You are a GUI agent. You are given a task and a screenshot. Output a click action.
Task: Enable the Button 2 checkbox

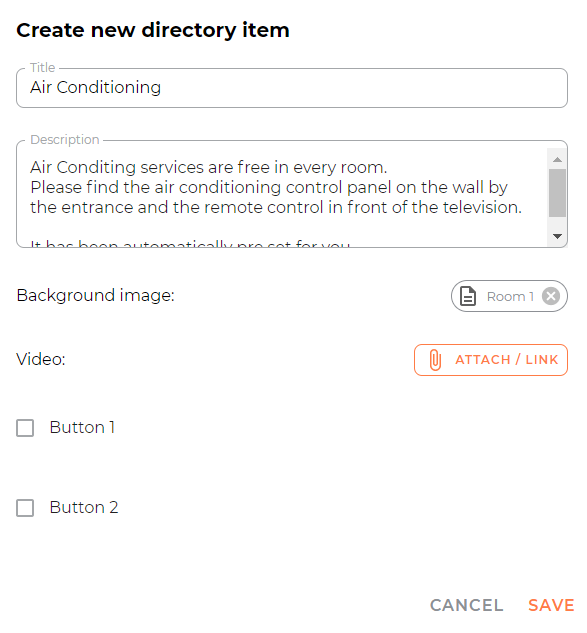25,508
